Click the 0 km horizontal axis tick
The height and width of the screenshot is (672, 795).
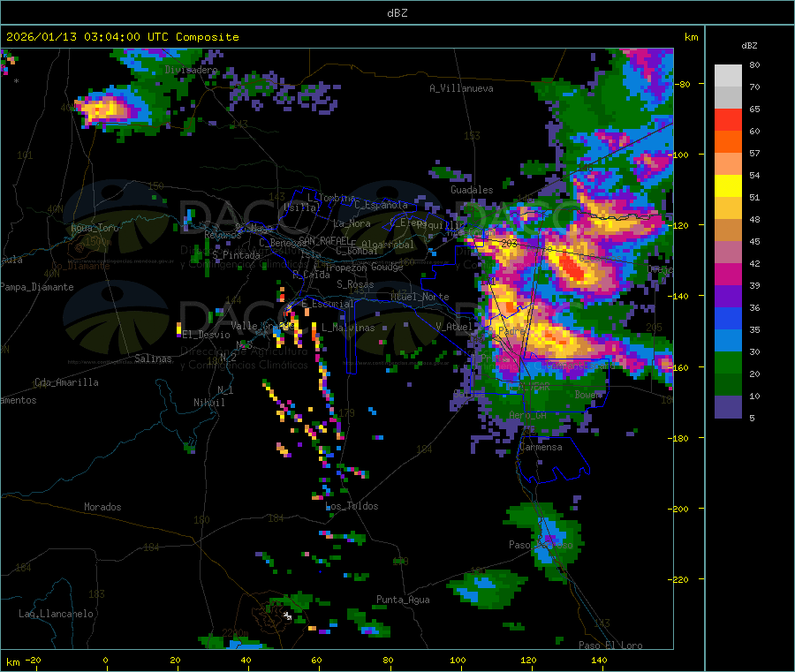click(x=105, y=660)
